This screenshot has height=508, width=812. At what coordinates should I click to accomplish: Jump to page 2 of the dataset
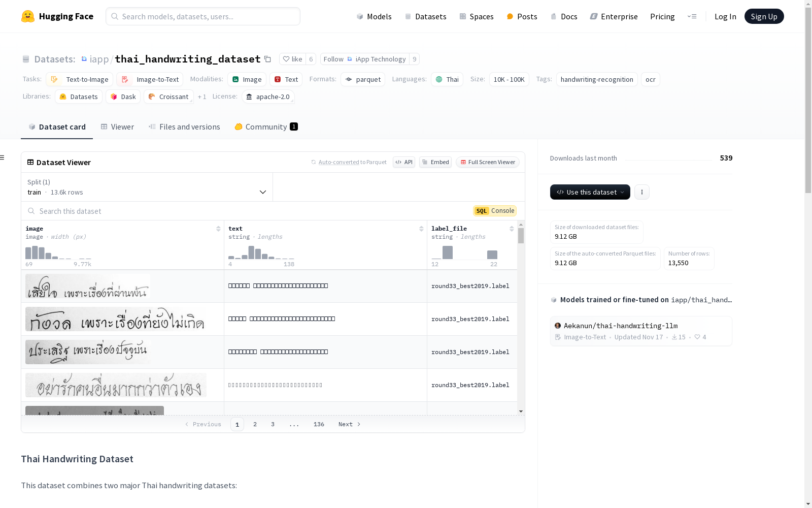(x=255, y=424)
